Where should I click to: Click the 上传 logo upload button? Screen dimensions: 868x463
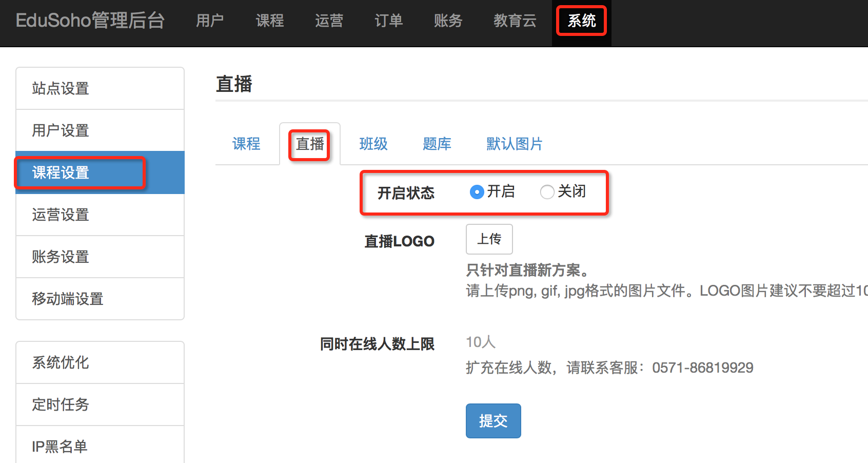489,239
